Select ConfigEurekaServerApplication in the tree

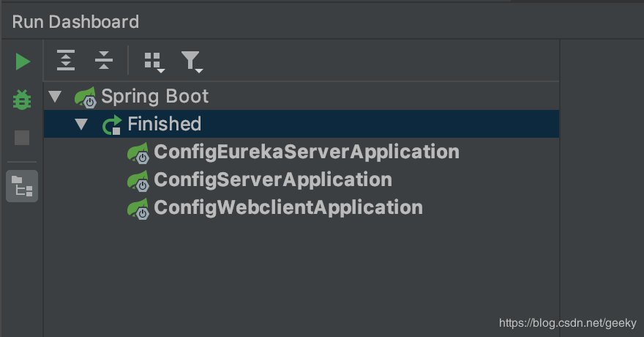pos(306,152)
